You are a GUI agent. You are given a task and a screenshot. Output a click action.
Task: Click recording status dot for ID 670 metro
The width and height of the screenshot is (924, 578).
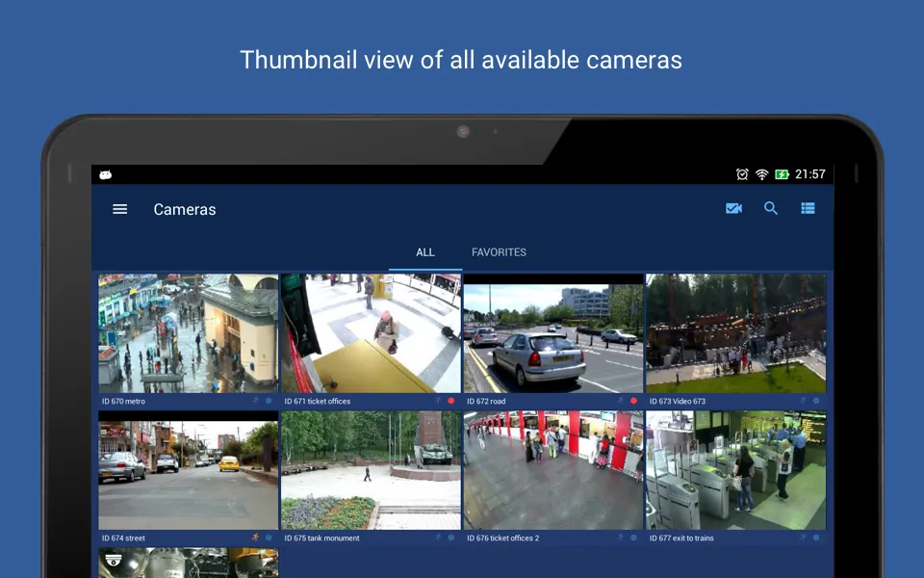[x=269, y=401]
